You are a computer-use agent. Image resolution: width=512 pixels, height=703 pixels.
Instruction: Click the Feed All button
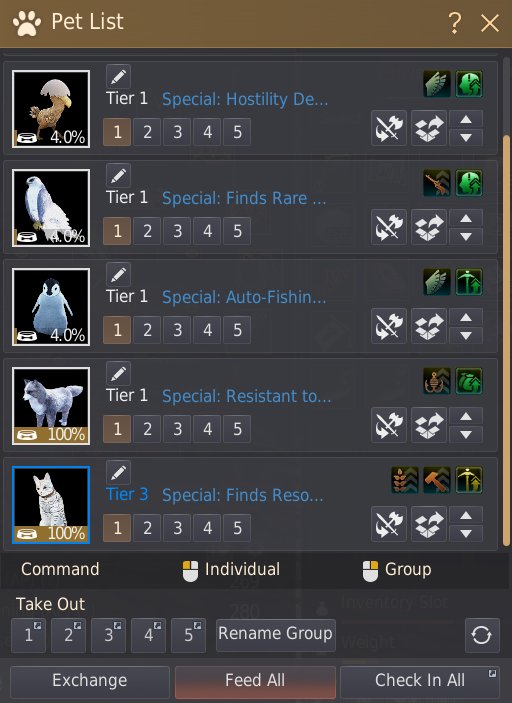255,681
